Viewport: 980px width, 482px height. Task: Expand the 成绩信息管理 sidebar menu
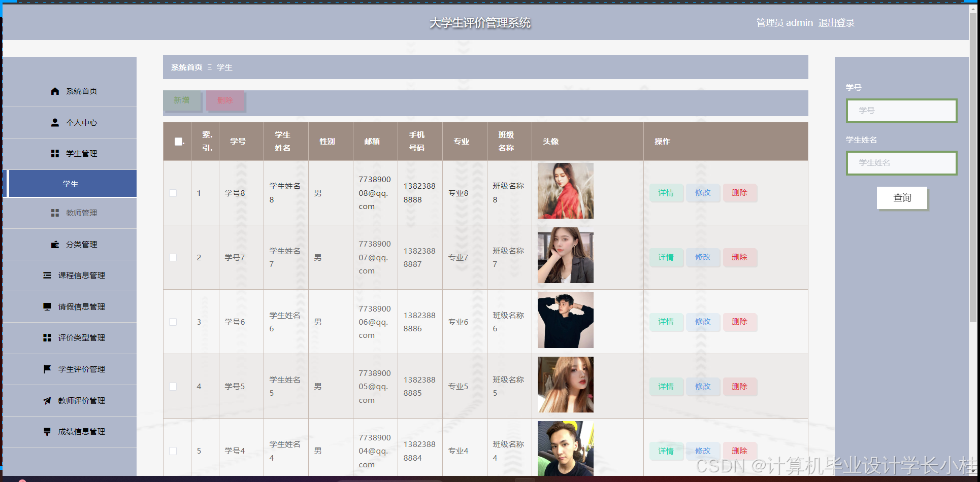pyautogui.click(x=70, y=432)
